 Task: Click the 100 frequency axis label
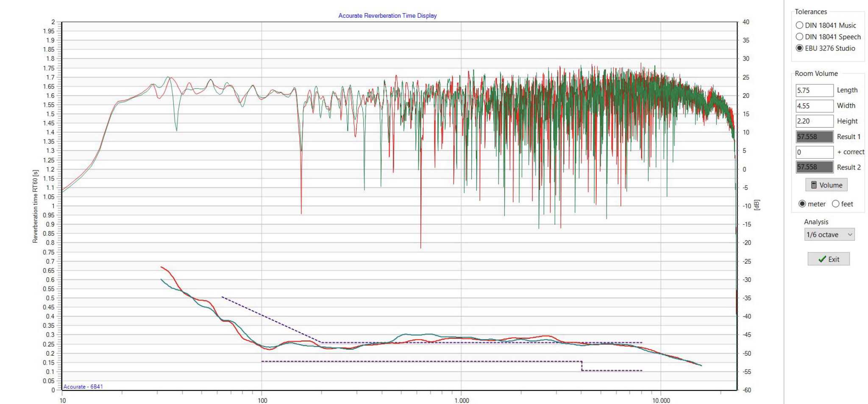click(262, 400)
